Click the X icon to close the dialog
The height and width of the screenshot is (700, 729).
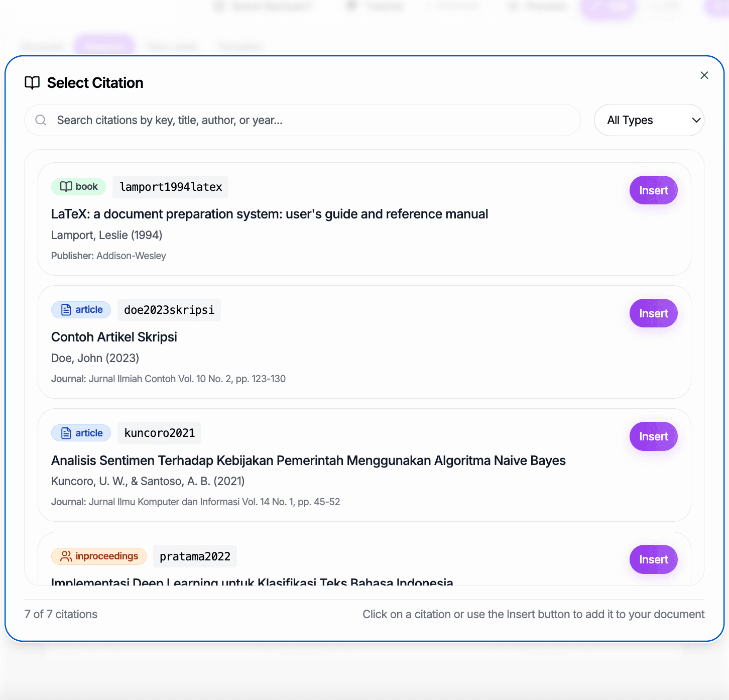click(x=704, y=75)
